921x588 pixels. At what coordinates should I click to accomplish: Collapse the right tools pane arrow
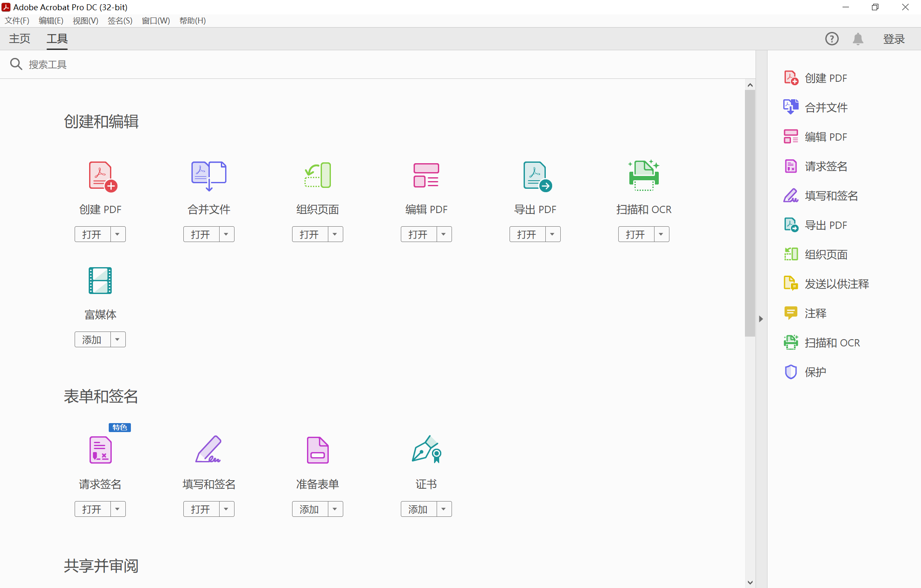click(x=761, y=319)
